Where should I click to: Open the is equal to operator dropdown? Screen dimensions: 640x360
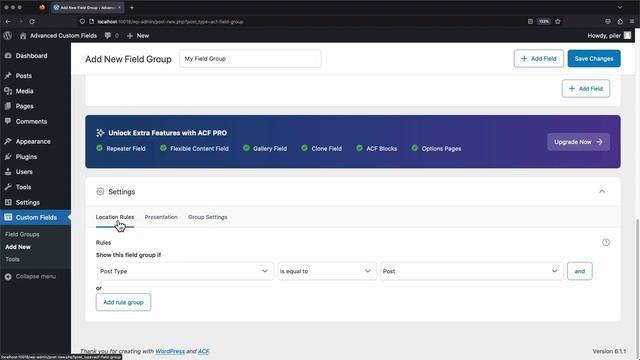pyautogui.click(x=327, y=271)
